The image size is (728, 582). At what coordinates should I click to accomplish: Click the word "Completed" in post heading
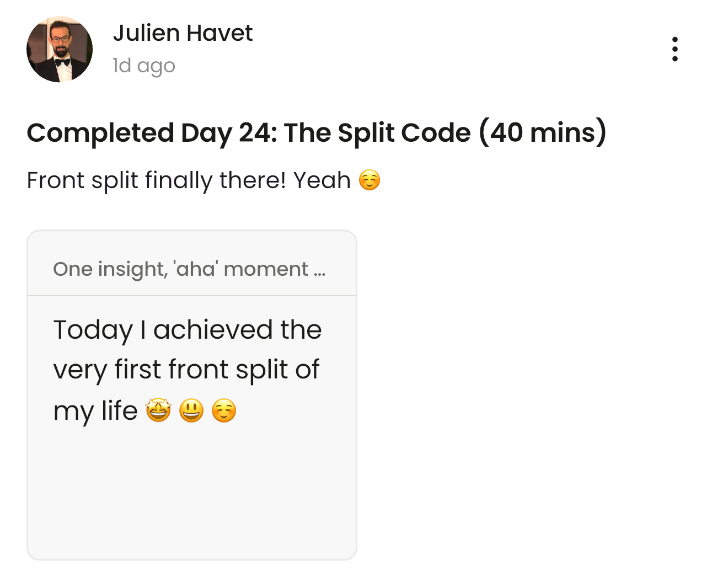[x=100, y=133]
